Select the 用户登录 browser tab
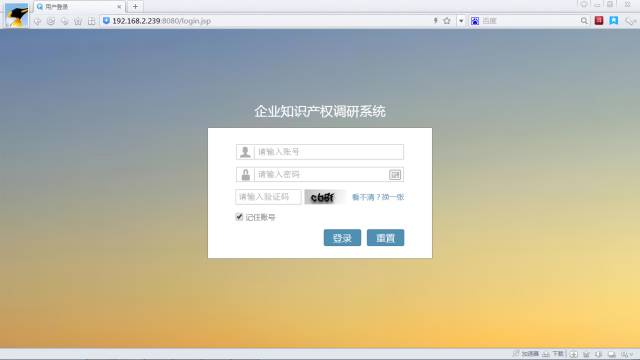This screenshot has width=640, height=360. click(x=79, y=7)
